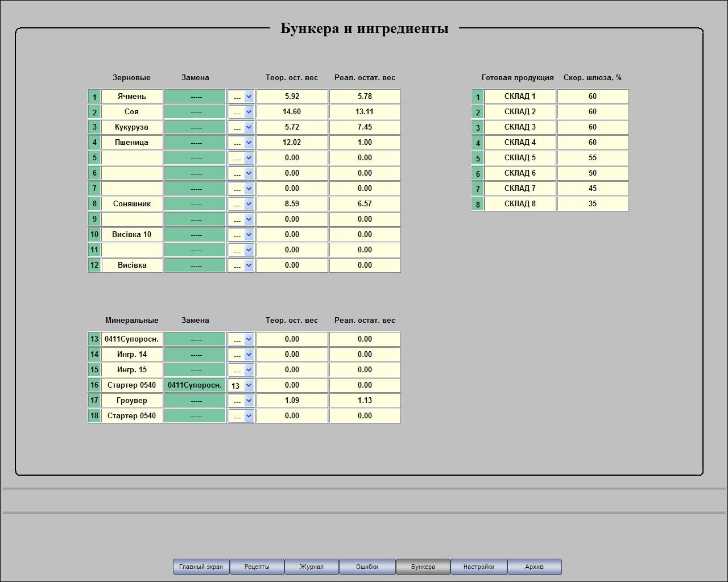728x582 pixels.
Task: Expand replacement dropdown for Пшеница bunker
Action: (x=241, y=143)
